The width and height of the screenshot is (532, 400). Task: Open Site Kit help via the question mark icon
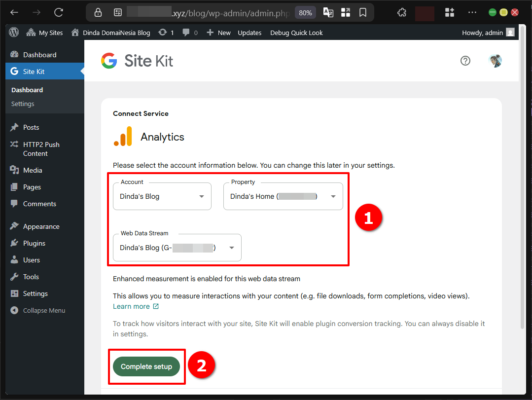(465, 61)
